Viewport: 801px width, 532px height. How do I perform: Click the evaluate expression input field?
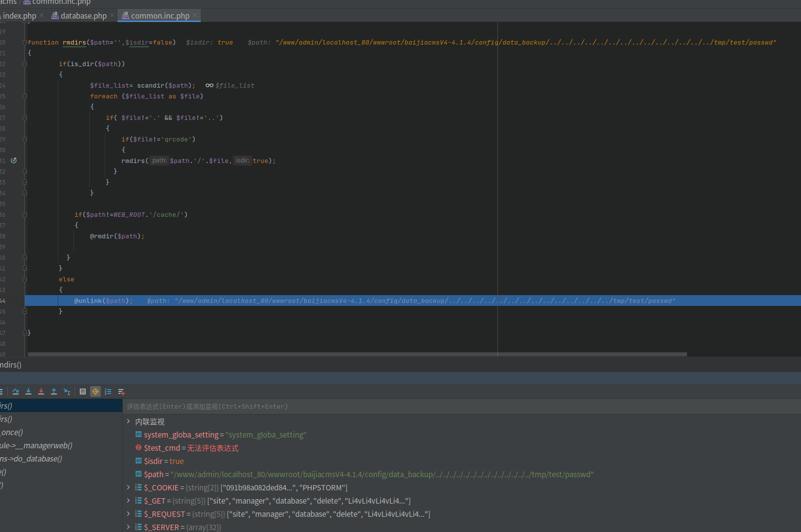[462, 406]
